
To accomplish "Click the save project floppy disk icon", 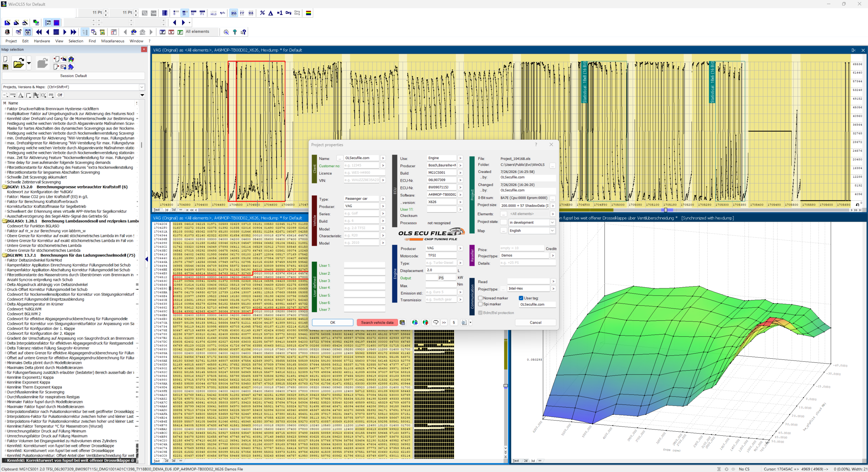I will pos(5,67).
